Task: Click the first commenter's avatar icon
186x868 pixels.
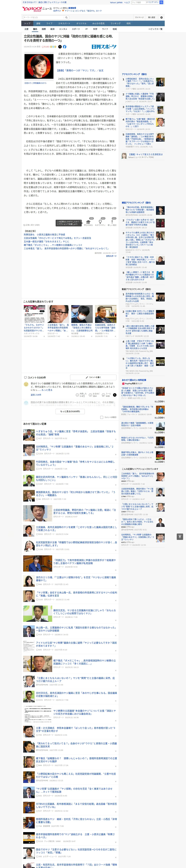Action: pyautogui.click(x=26, y=384)
